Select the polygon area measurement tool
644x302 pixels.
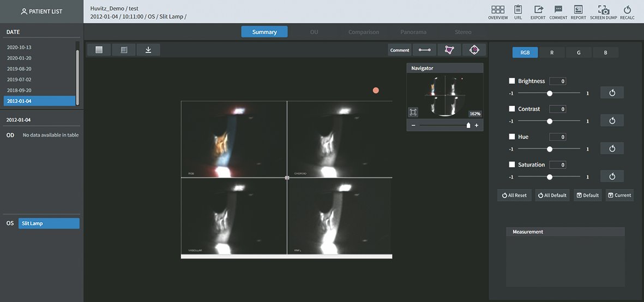point(449,50)
